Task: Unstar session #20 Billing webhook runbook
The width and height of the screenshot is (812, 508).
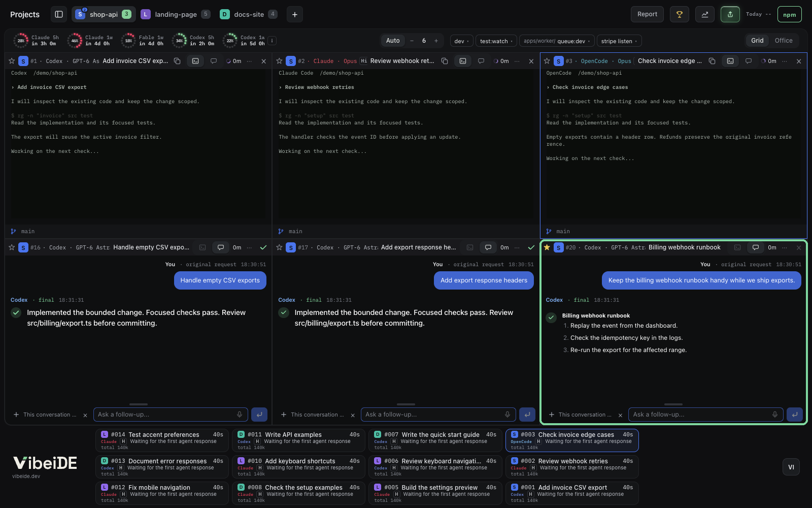Action: coord(547,247)
